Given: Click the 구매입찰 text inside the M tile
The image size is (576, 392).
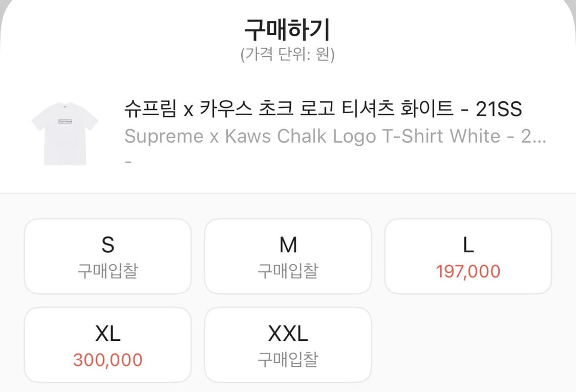Looking at the screenshot, I should pos(288,271).
